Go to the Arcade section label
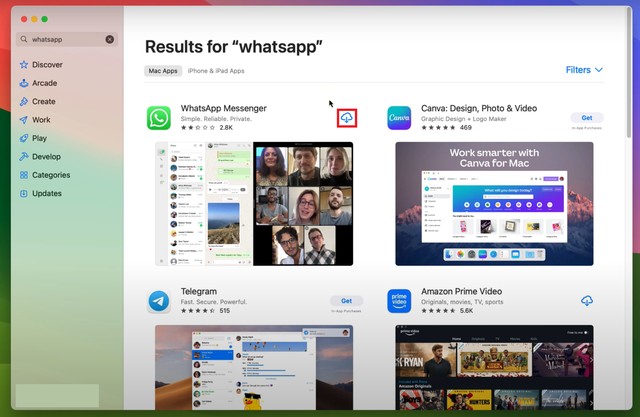 click(44, 83)
